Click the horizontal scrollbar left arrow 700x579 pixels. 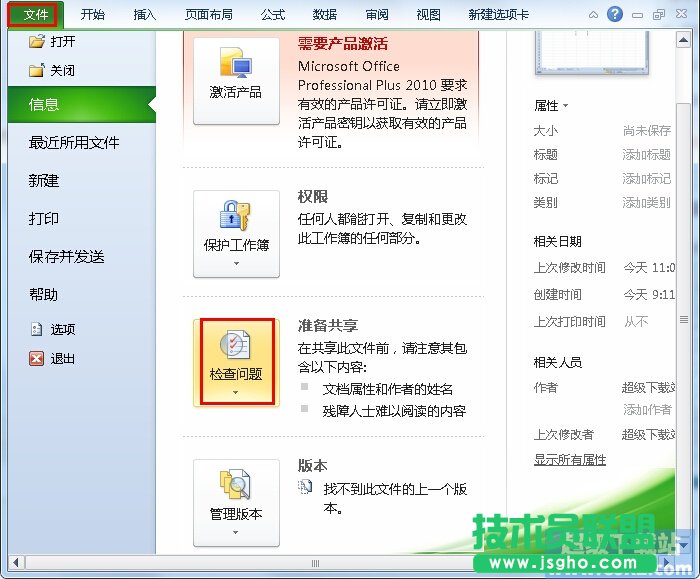pos(16,562)
